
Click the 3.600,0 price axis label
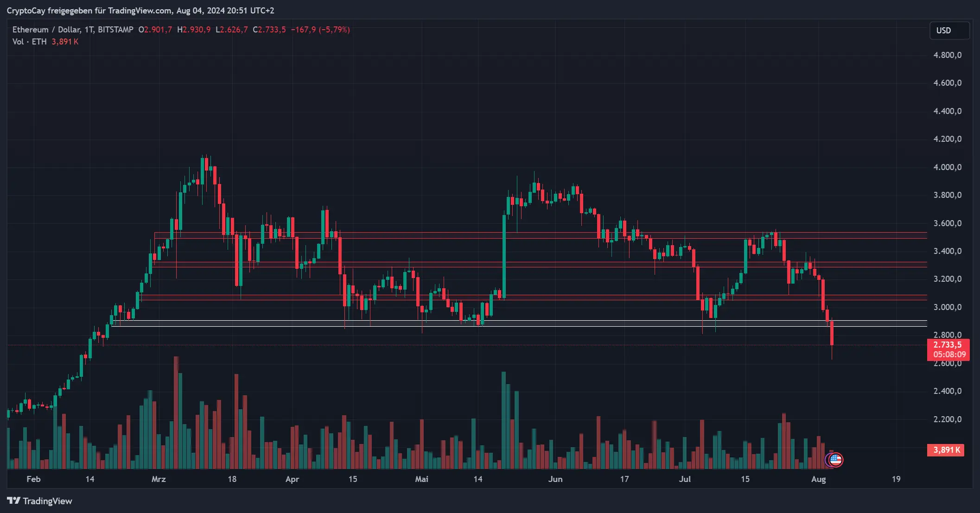pyautogui.click(x=947, y=223)
